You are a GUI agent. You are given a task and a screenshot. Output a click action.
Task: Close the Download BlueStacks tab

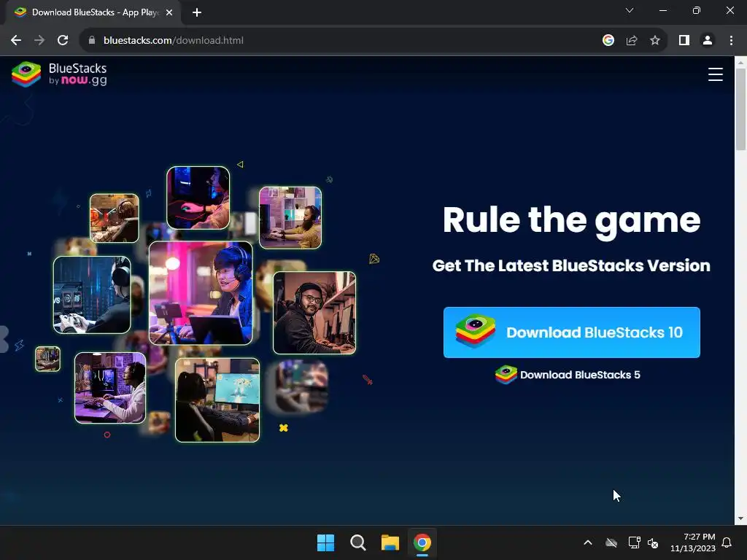tap(169, 12)
